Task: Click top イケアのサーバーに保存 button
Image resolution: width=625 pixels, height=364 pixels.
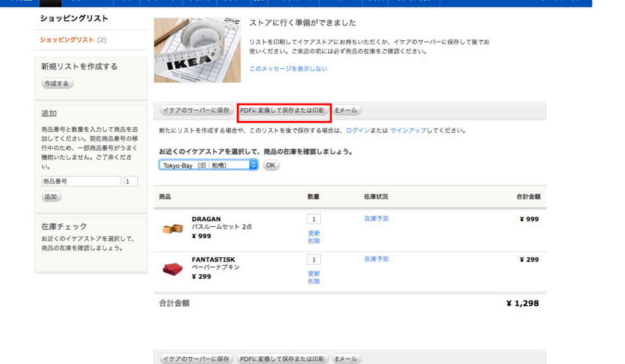Action: (197, 110)
